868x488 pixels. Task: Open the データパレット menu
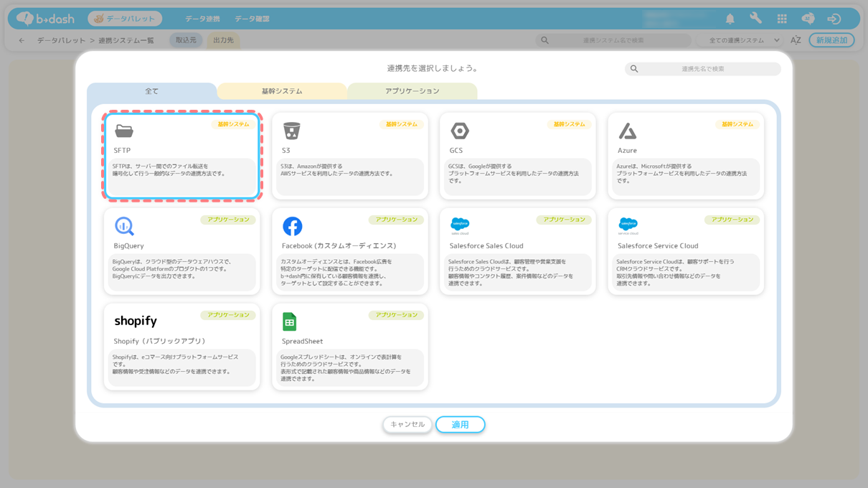point(125,19)
